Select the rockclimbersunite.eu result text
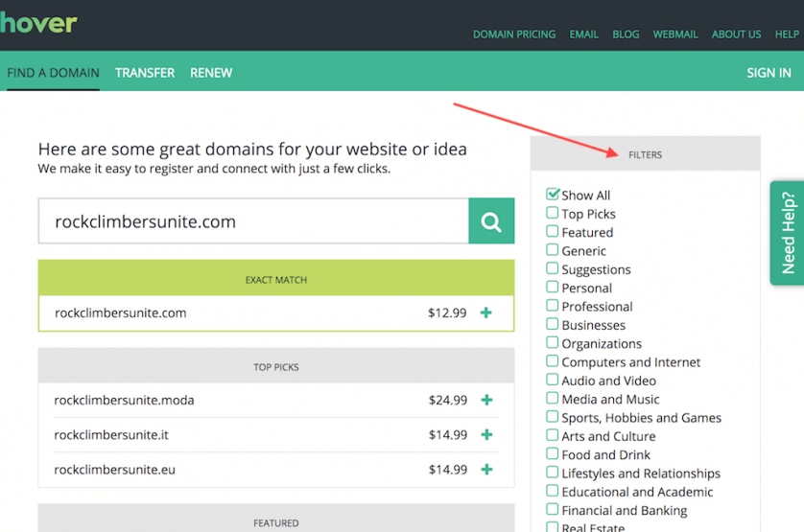The height and width of the screenshot is (532, 804). (115, 469)
